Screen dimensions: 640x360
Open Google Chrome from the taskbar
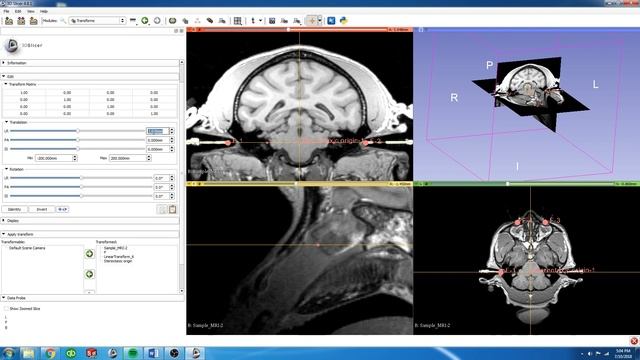[50, 353]
